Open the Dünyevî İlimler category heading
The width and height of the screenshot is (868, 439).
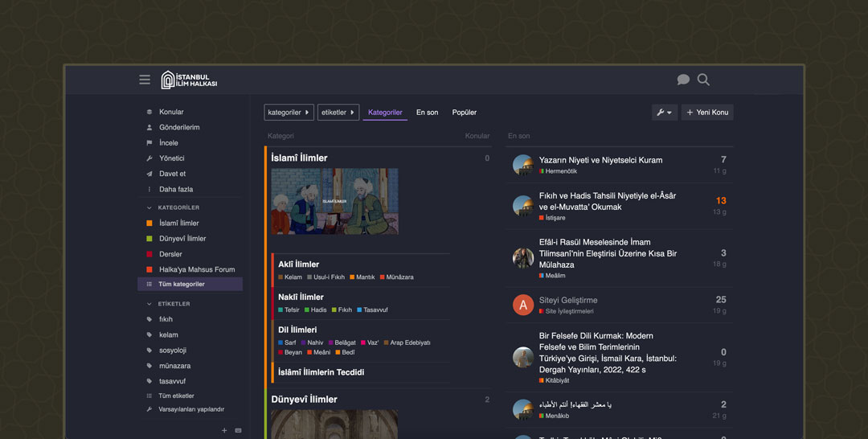pyautogui.click(x=304, y=399)
